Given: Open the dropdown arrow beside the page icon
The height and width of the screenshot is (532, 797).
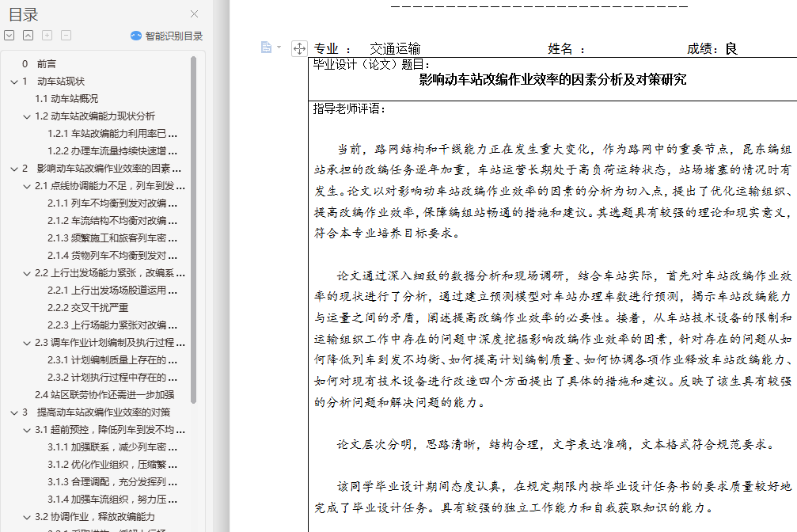Looking at the screenshot, I should point(279,47).
